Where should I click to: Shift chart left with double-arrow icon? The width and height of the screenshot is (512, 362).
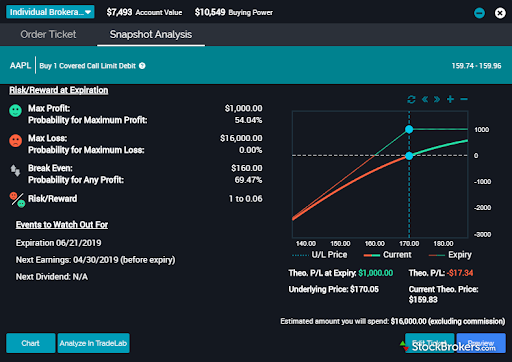click(x=425, y=99)
